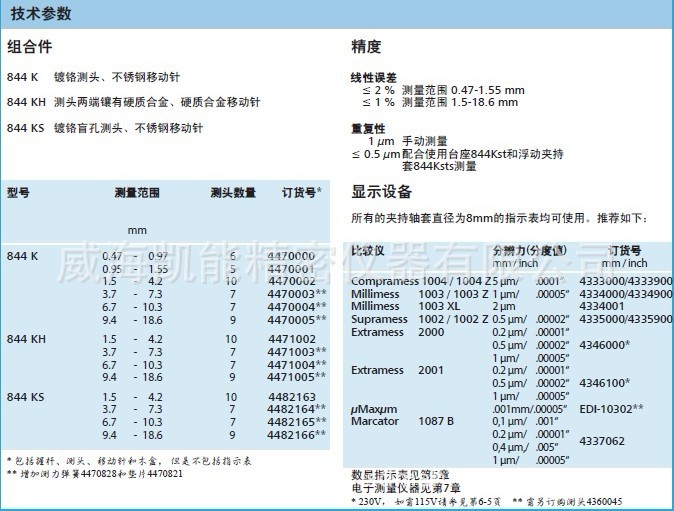Click the 显示设备 section heading
674x511 pixels.
(382, 192)
